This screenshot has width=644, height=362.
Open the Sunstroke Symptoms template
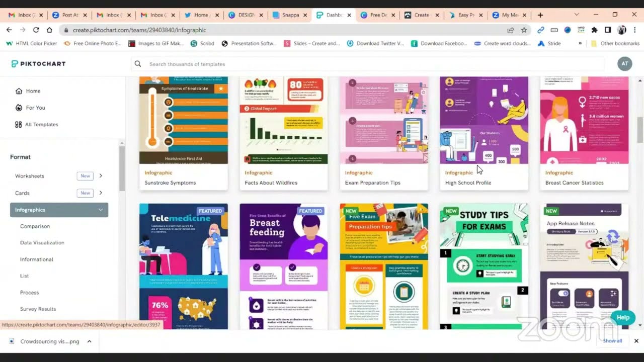coord(184,133)
